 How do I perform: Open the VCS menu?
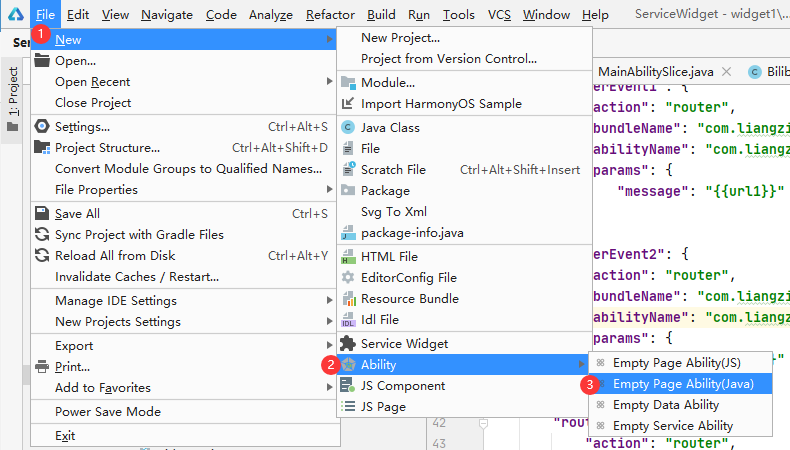click(x=499, y=15)
